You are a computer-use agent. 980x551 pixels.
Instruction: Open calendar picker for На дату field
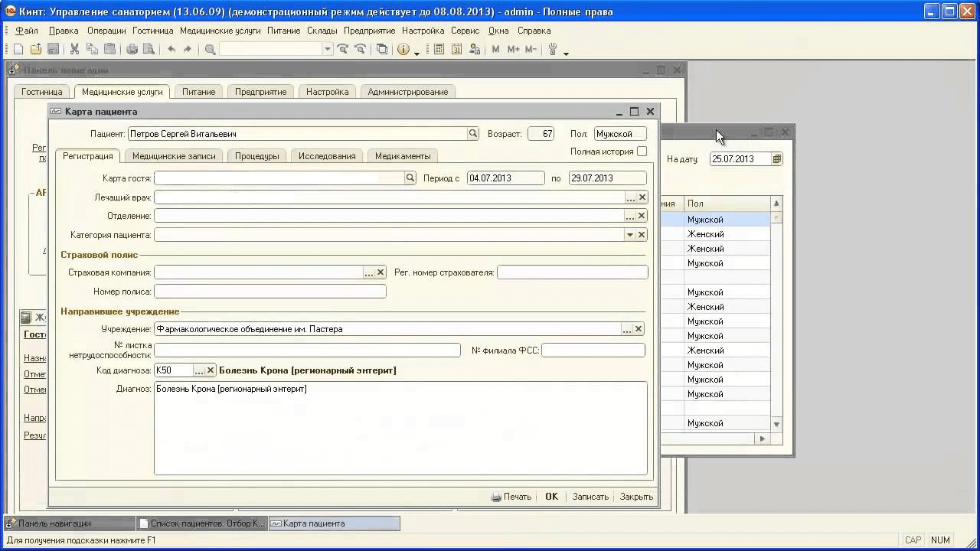[x=777, y=159]
